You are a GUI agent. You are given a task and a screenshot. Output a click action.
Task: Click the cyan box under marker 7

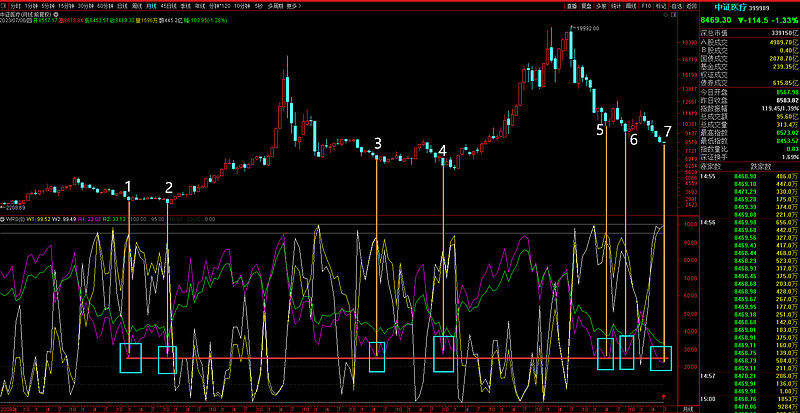pyautogui.click(x=661, y=356)
